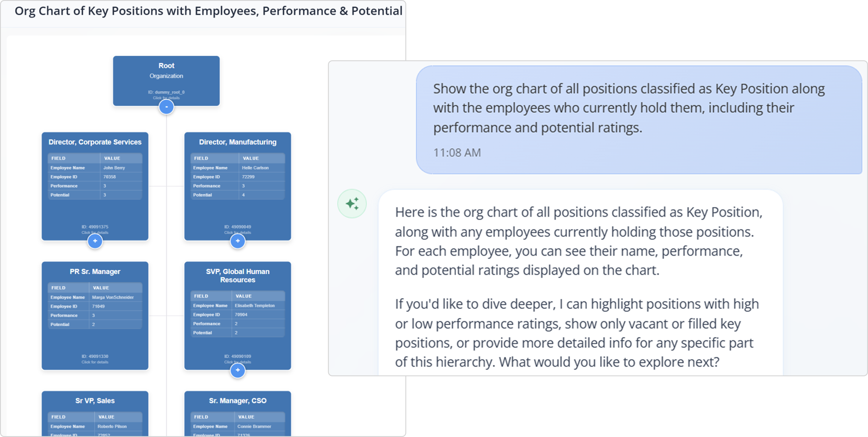Click the SVP, Global Human Resources card
The height and width of the screenshot is (437, 868).
pyautogui.click(x=238, y=276)
